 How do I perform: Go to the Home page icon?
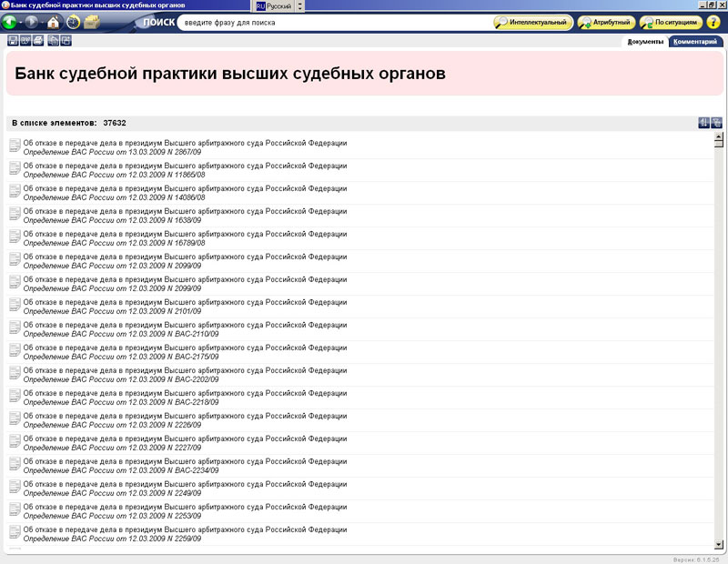click(54, 22)
